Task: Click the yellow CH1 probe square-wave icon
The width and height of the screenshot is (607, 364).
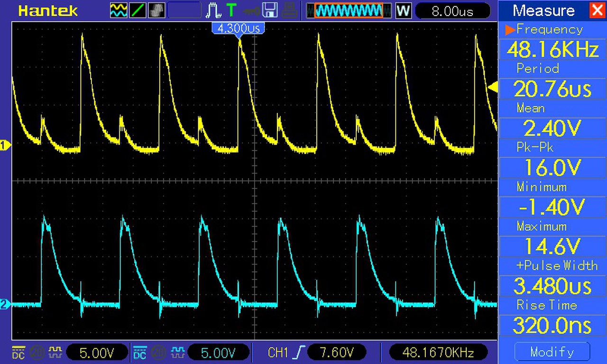Action: (x=55, y=352)
